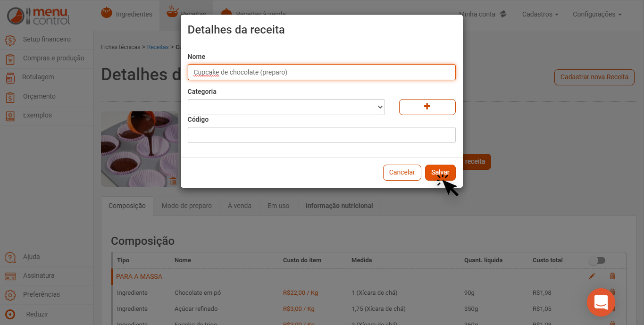Switch to the Composição tab

coord(127,206)
